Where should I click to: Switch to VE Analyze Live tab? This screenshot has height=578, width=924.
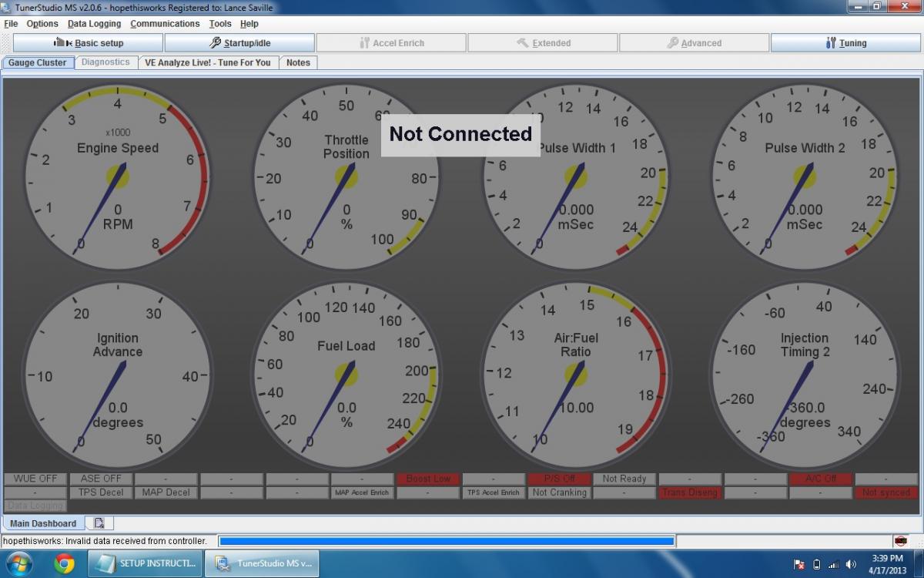click(208, 62)
